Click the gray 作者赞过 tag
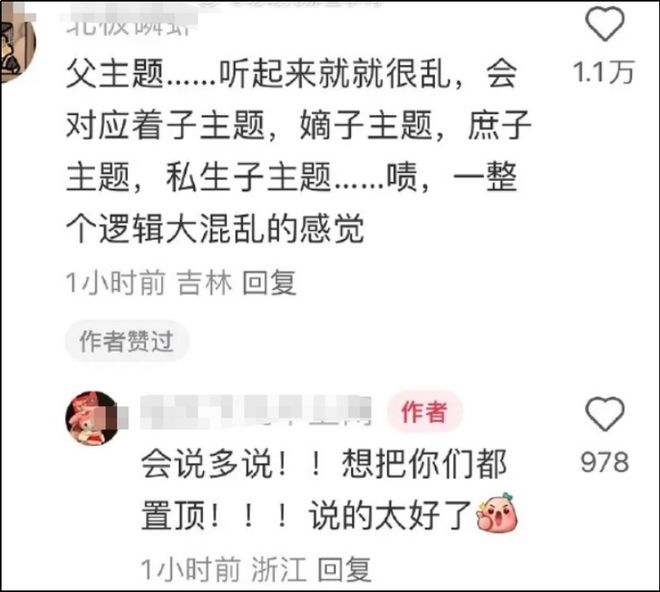The height and width of the screenshot is (592, 660). 126,341
